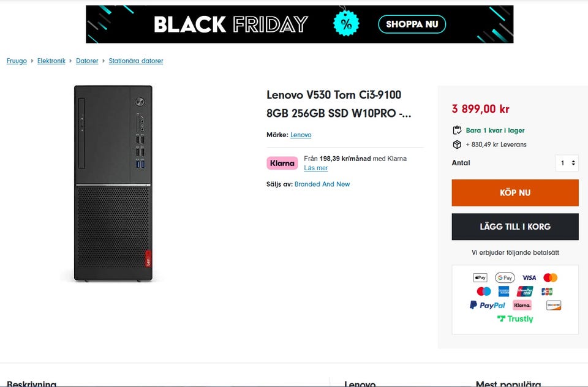Navigate to the Datorer breadcrumb
This screenshot has height=387, width=588.
(87, 61)
